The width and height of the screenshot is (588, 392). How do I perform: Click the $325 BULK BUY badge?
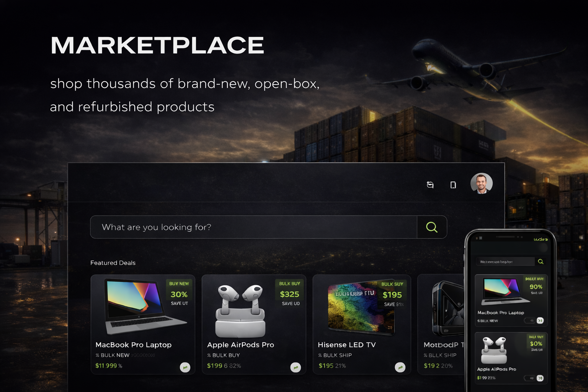pos(289,294)
